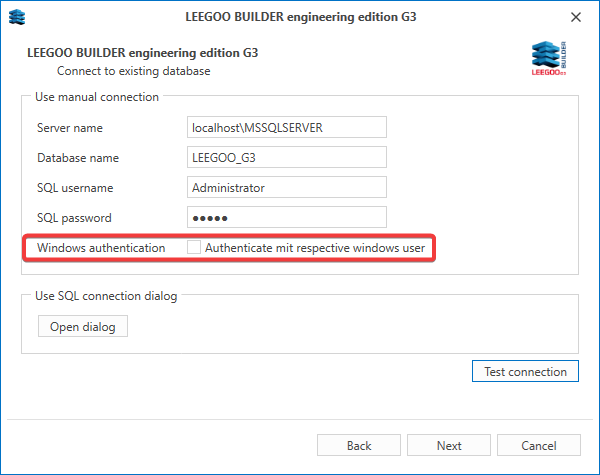600x475 pixels.
Task: Cancel the setup wizard
Action: (539, 445)
